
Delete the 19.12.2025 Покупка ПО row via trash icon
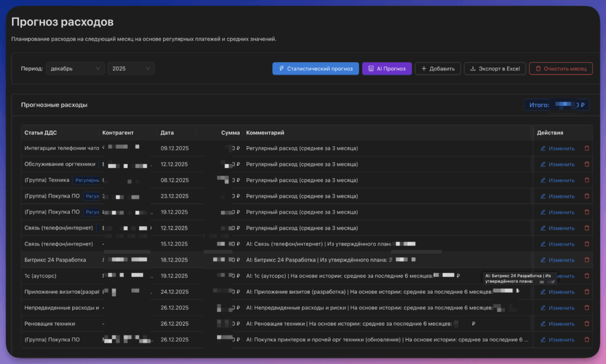click(586, 212)
